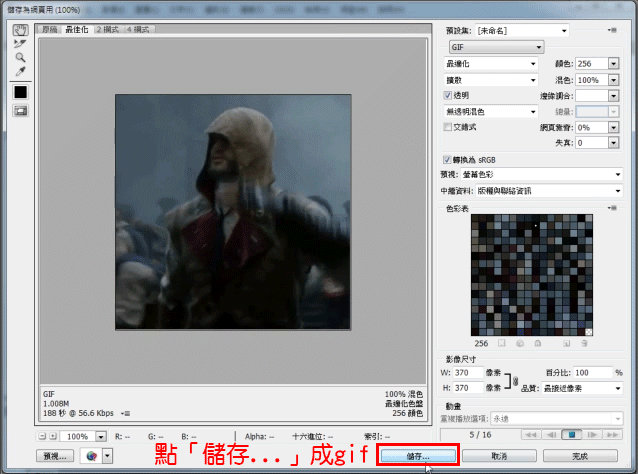Select the Zoom tool

coord(20,57)
